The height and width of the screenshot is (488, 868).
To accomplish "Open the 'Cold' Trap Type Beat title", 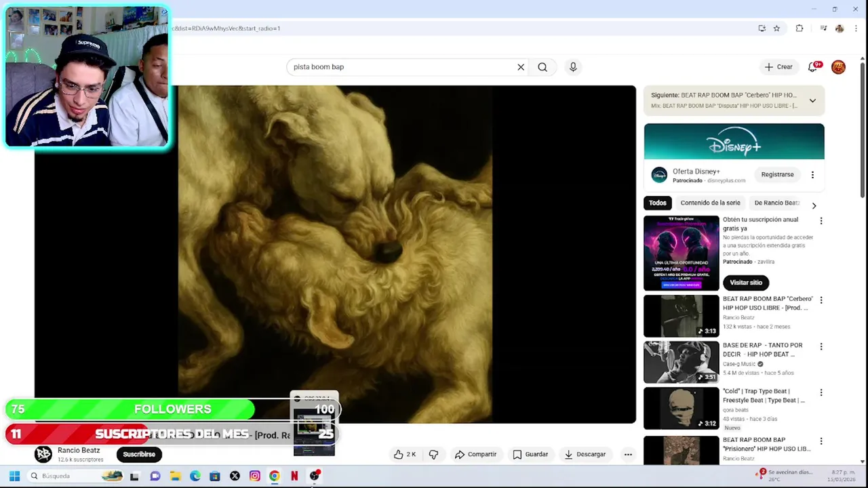I will [764, 396].
